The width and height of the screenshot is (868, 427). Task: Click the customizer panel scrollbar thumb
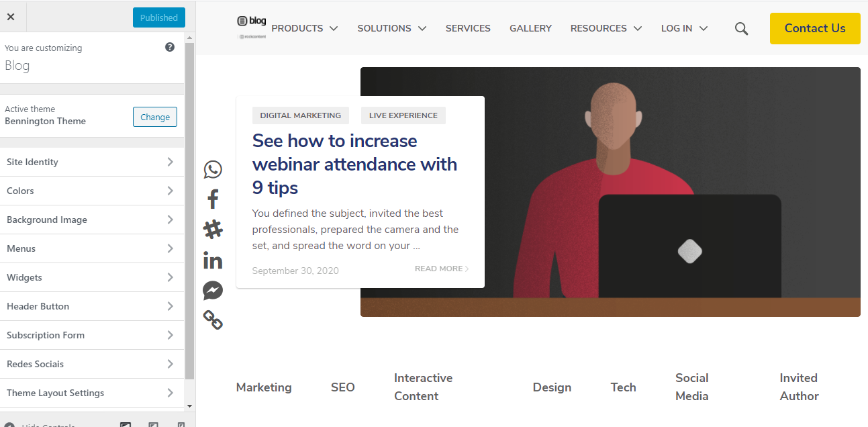point(189,211)
